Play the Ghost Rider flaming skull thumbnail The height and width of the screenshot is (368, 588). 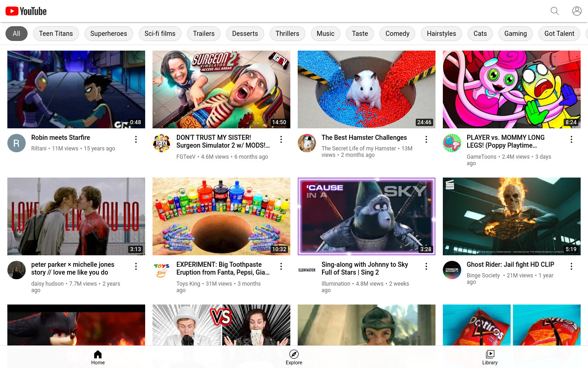pyautogui.click(x=512, y=216)
